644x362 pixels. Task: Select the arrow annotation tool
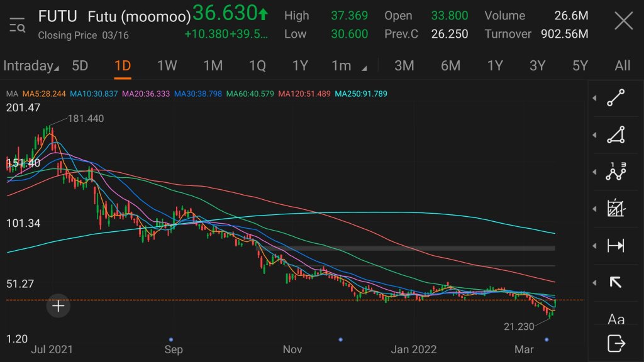tap(616, 282)
